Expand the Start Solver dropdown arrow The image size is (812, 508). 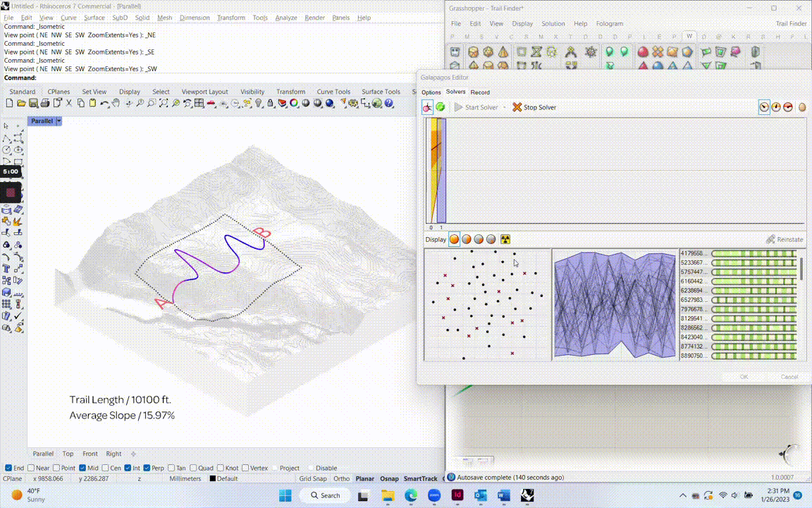click(x=504, y=107)
